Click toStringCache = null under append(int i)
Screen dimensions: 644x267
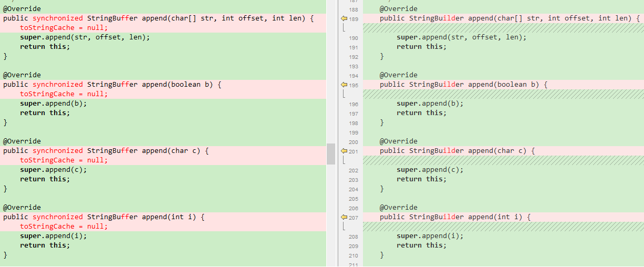coord(64,227)
